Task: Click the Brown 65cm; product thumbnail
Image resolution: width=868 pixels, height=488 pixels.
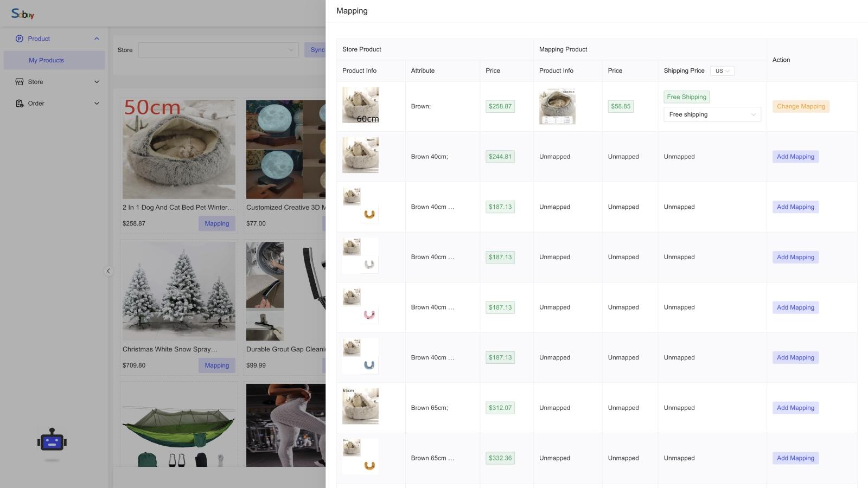Action: [x=360, y=406]
